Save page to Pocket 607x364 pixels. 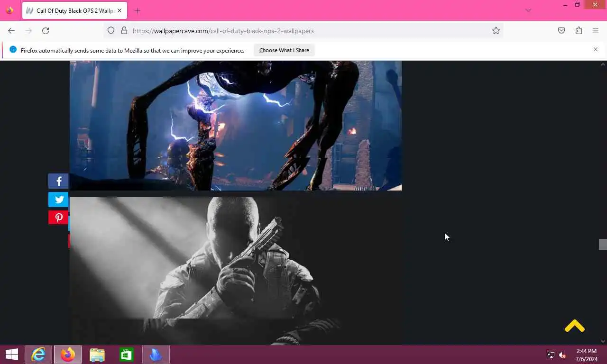561,31
